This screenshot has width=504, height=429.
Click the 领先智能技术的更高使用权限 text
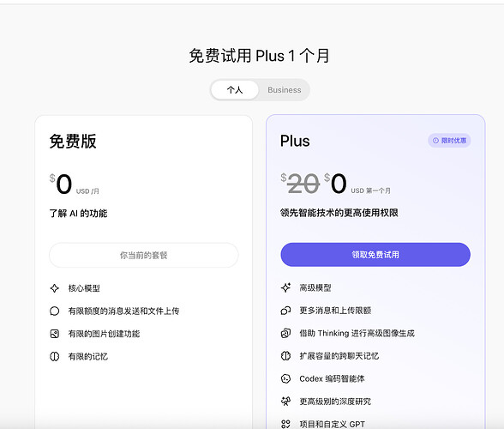(x=339, y=213)
